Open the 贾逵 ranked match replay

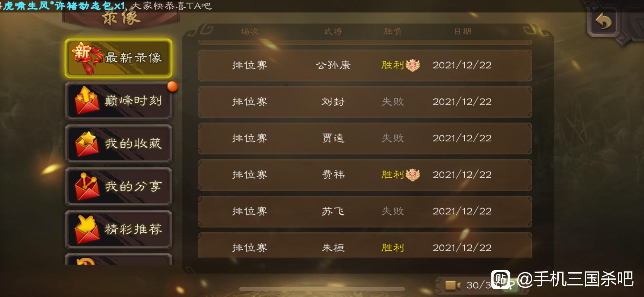tap(365, 138)
